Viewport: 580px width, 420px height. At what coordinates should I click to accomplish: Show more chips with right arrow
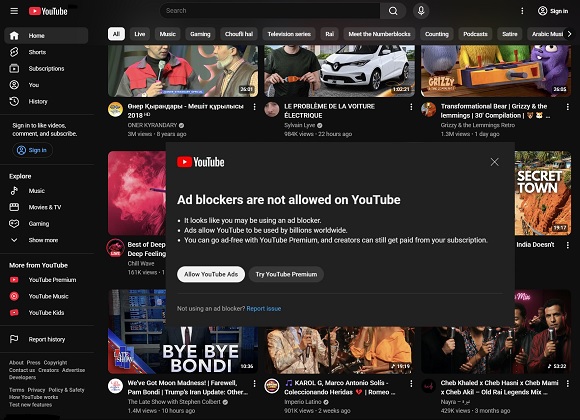pos(570,34)
